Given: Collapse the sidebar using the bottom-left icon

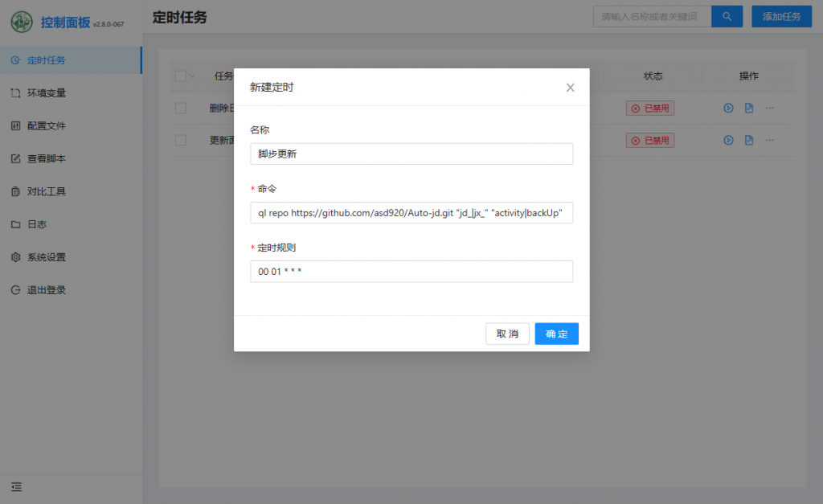Looking at the screenshot, I should point(16,486).
